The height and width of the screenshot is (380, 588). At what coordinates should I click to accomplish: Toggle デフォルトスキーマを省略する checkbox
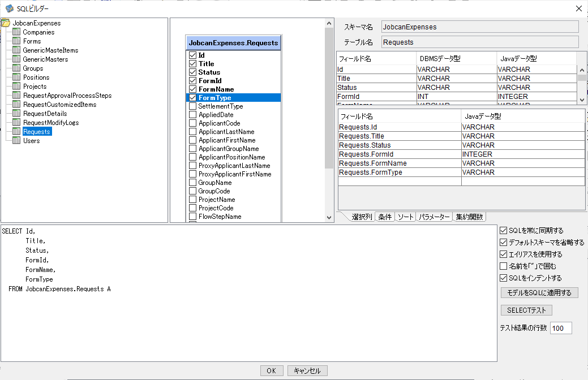click(504, 243)
